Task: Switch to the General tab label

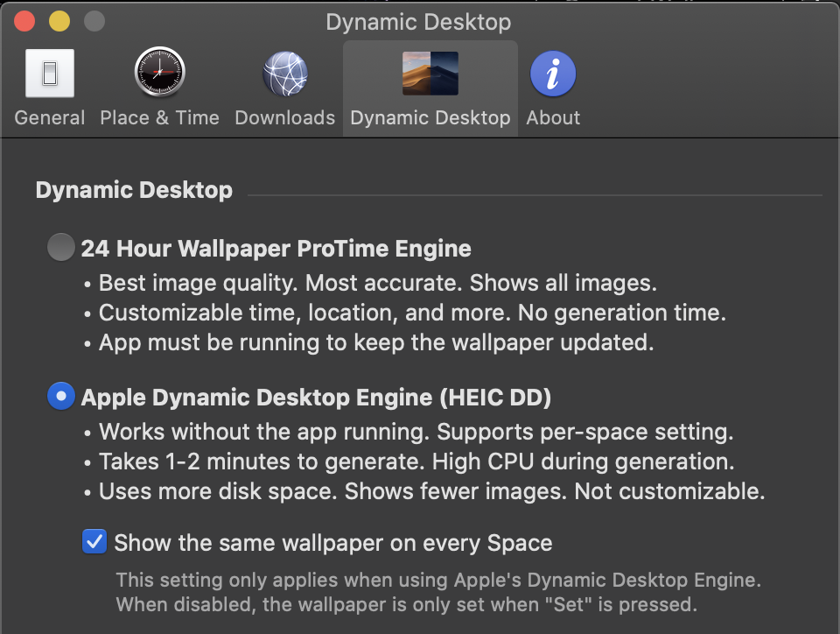Action: click(50, 118)
